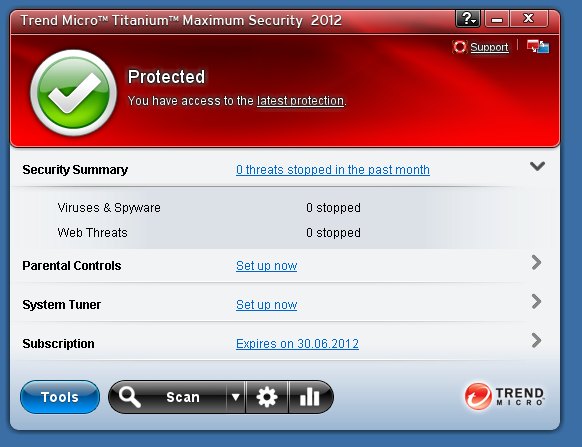
Task: Open '0 threats stopped in the past month'
Action: point(333,170)
